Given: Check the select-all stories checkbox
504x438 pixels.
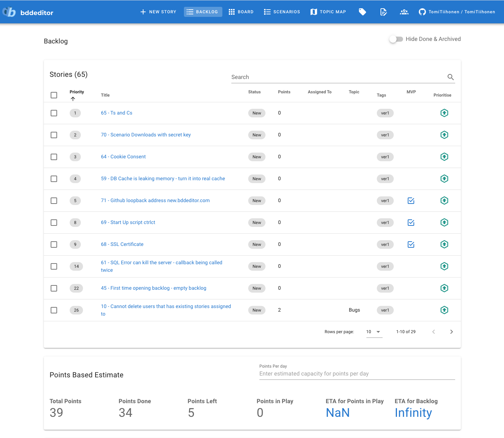Looking at the screenshot, I should 54,95.
